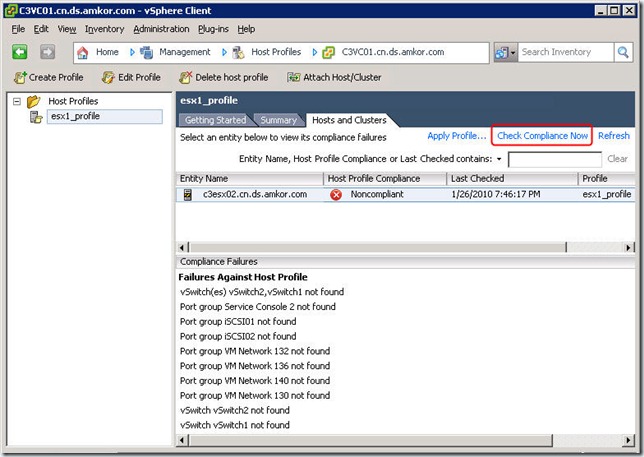This screenshot has width=644, height=457.
Task: Open the File menu
Action: [18, 29]
